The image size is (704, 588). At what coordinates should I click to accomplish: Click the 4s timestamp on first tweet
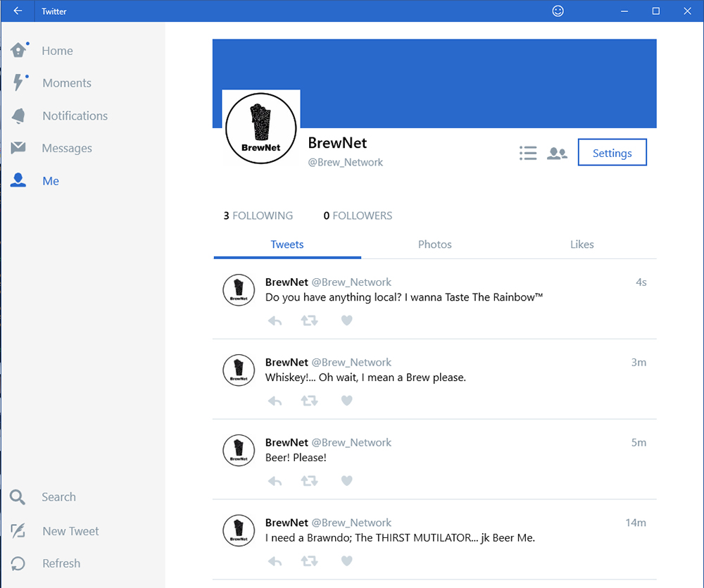[641, 282]
